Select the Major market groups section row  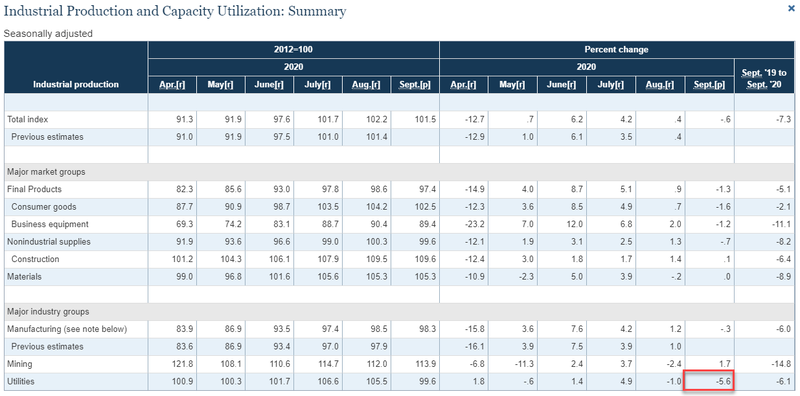[x=399, y=172]
